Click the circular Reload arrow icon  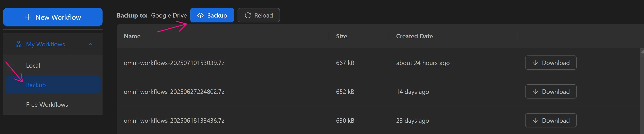click(x=248, y=15)
